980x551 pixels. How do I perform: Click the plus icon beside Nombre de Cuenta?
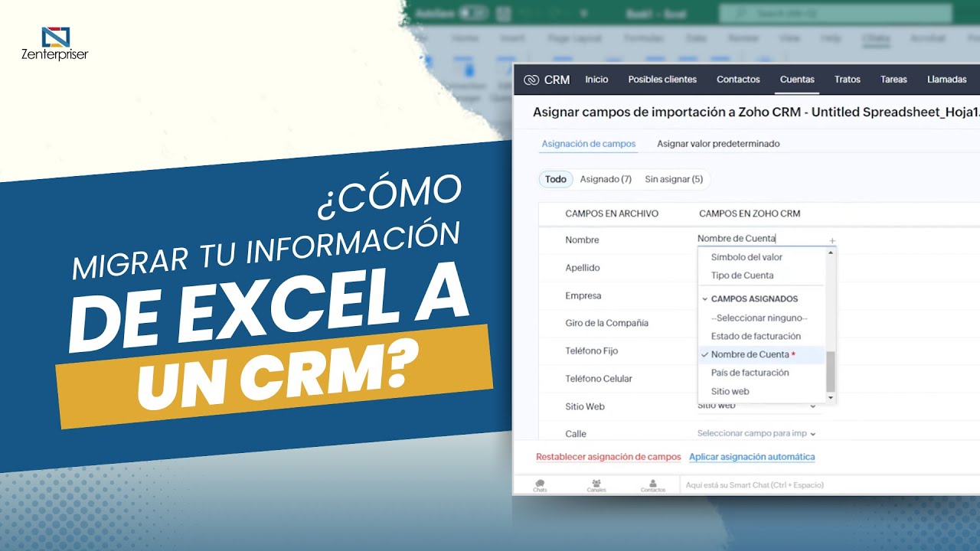(x=832, y=241)
